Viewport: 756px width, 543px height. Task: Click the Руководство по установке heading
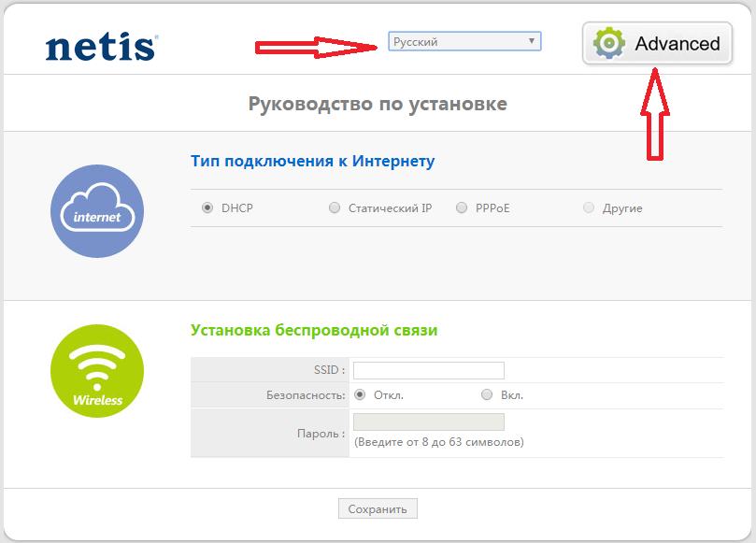pyautogui.click(x=378, y=104)
